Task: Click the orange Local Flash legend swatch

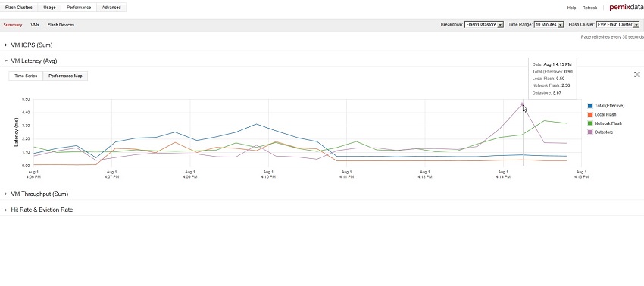Action: 589,115
